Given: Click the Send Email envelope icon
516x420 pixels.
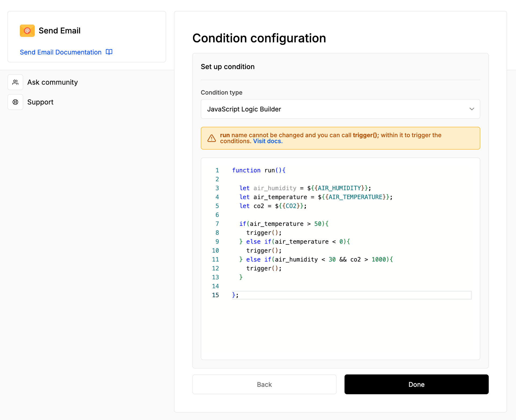Looking at the screenshot, I should [x=27, y=31].
